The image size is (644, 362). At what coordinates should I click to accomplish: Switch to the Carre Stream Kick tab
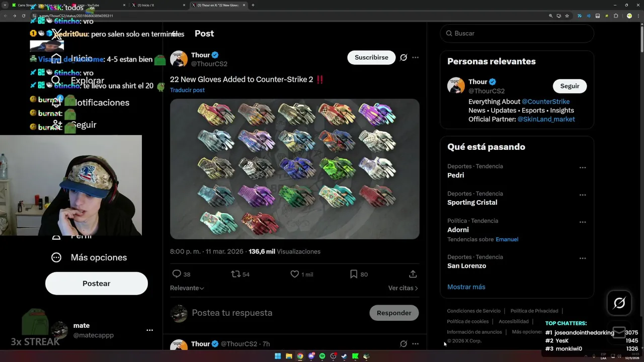tap(38, 5)
